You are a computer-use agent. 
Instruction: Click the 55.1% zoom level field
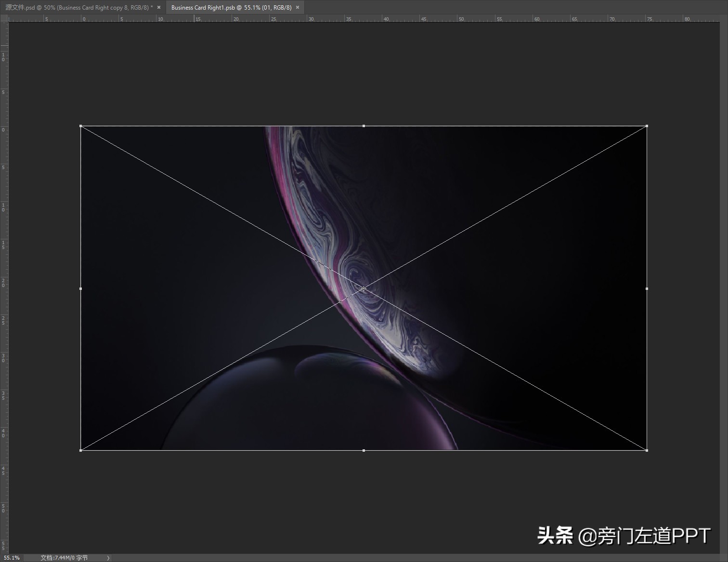click(x=12, y=558)
